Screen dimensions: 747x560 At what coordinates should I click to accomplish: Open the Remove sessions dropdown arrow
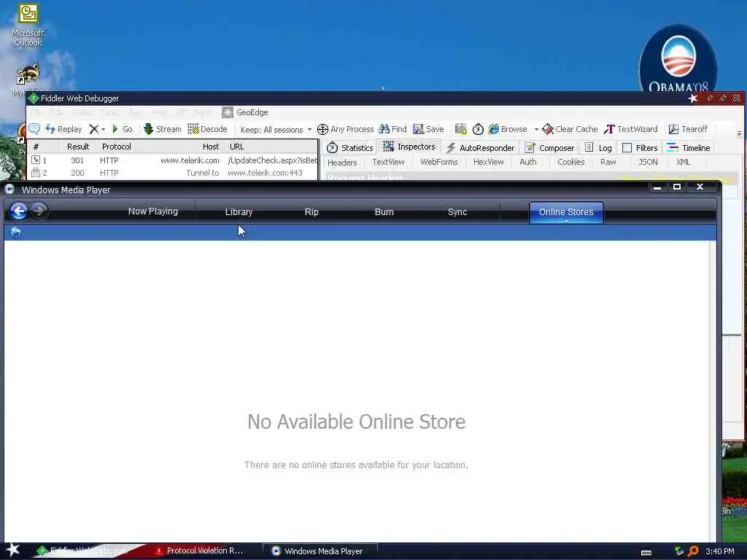click(103, 130)
